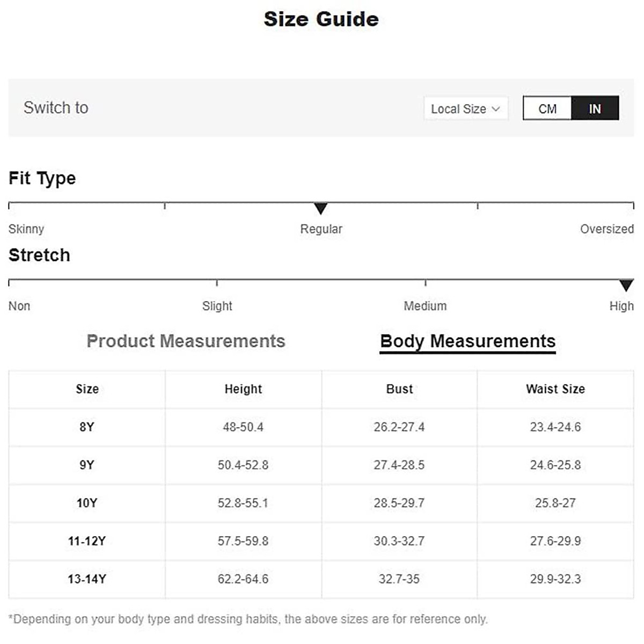The image size is (644, 644).
Task: Switch to Product Measurements tab
Action: tap(186, 341)
